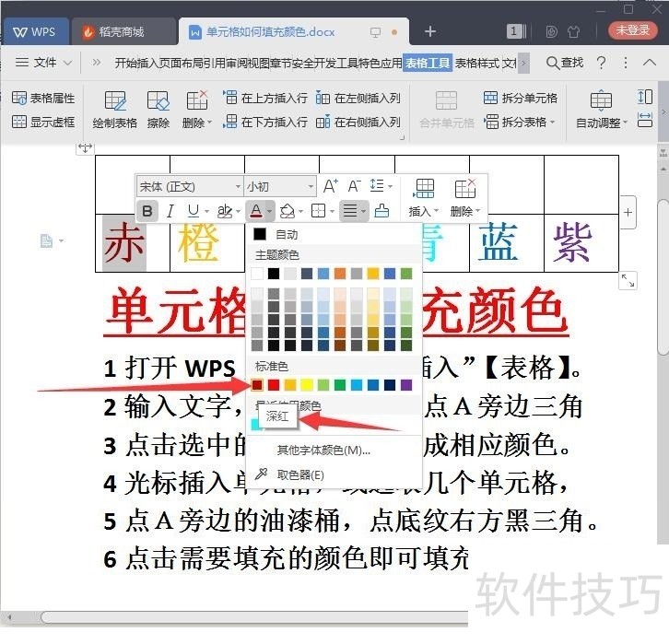Collapse the ribbon with the up chevron

click(650, 63)
